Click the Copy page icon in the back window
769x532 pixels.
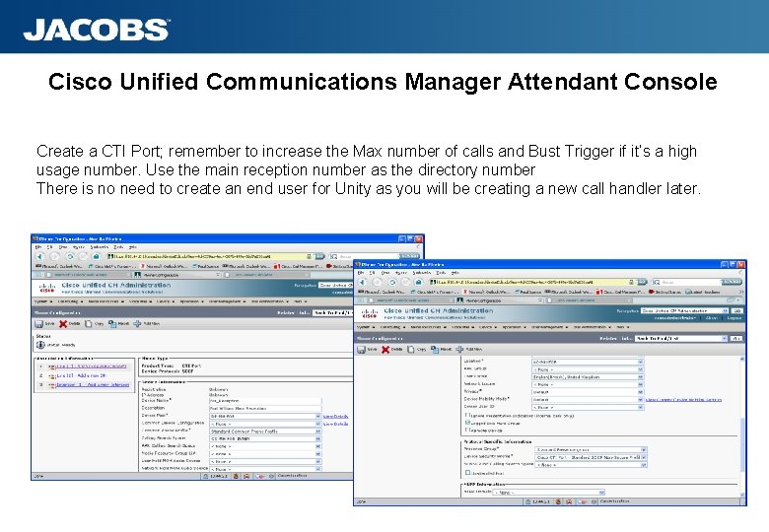(x=89, y=324)
